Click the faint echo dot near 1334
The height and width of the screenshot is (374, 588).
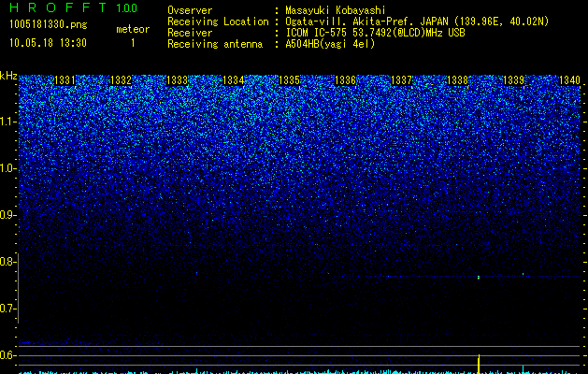pos(197,273)
